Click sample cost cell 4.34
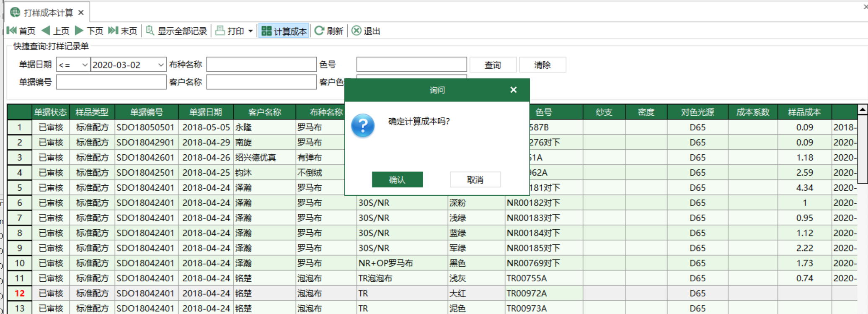 804,188
